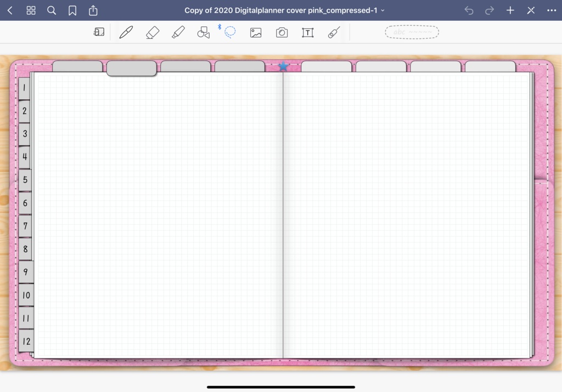The width and height of the screenshot is (562, 392).
Task: Jump to month tab 5
Action: (25, 180)
